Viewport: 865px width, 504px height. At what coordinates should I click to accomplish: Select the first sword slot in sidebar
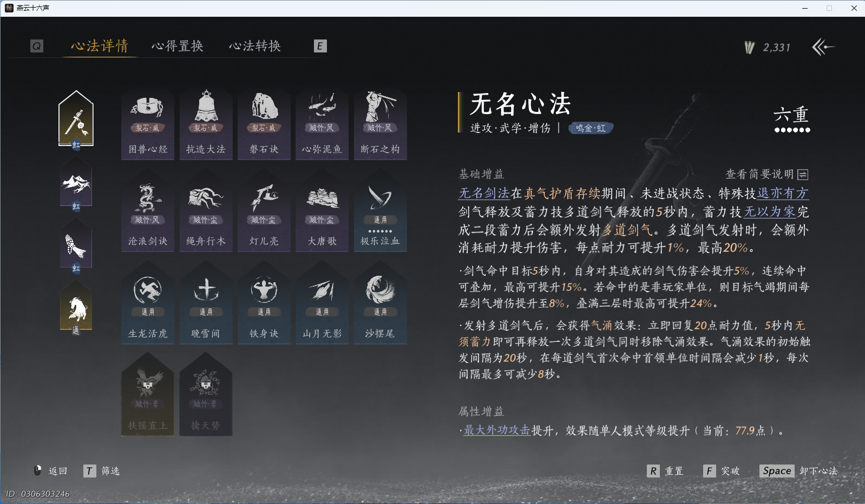click(x=76, y=120)
